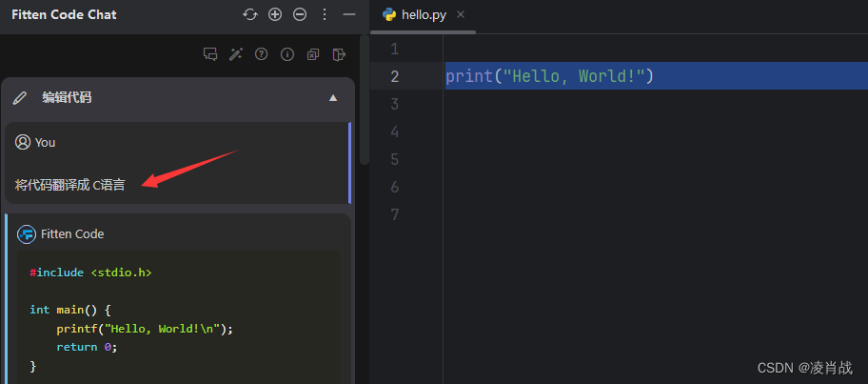The image size is (868, 384).
Task: Open the vertical three-dot options menu
Action: pos(325,15)
